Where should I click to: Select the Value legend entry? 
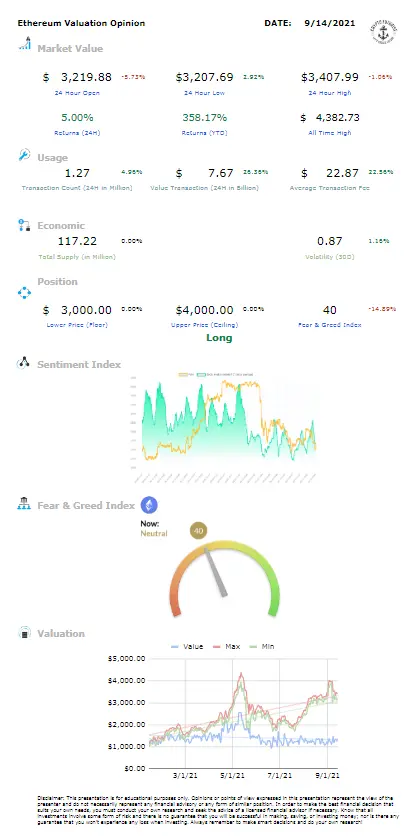[x=187, y=647]
